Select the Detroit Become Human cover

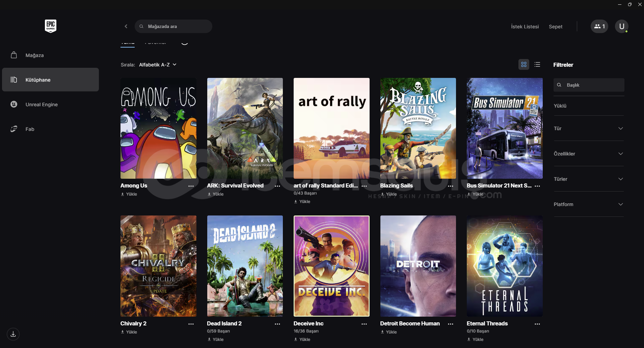click(418, 266)
